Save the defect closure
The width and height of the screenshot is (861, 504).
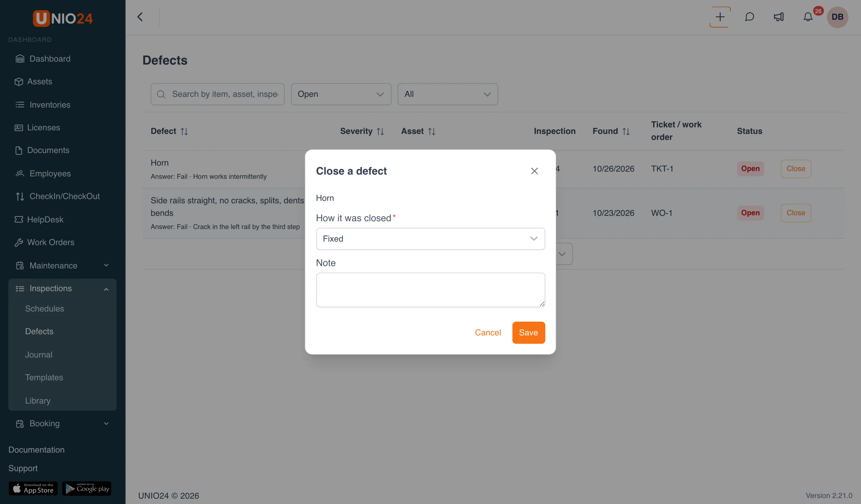(x=528, y=332)
